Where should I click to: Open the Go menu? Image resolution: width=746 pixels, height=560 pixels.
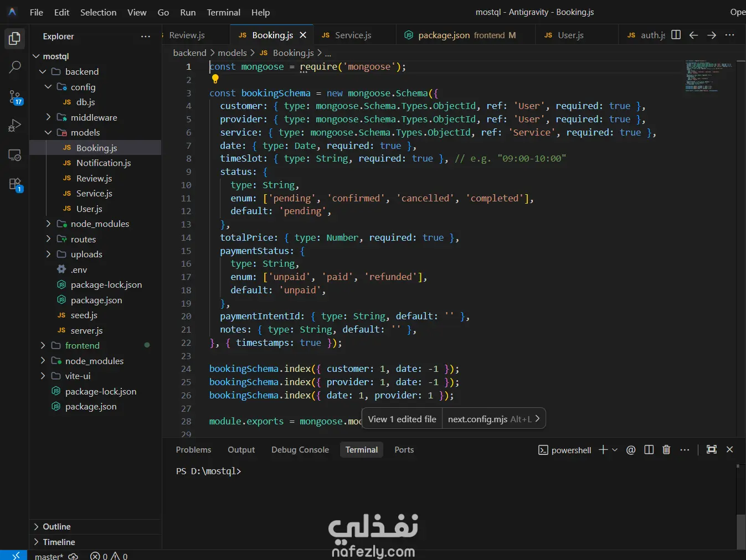(x=163, y=12)
